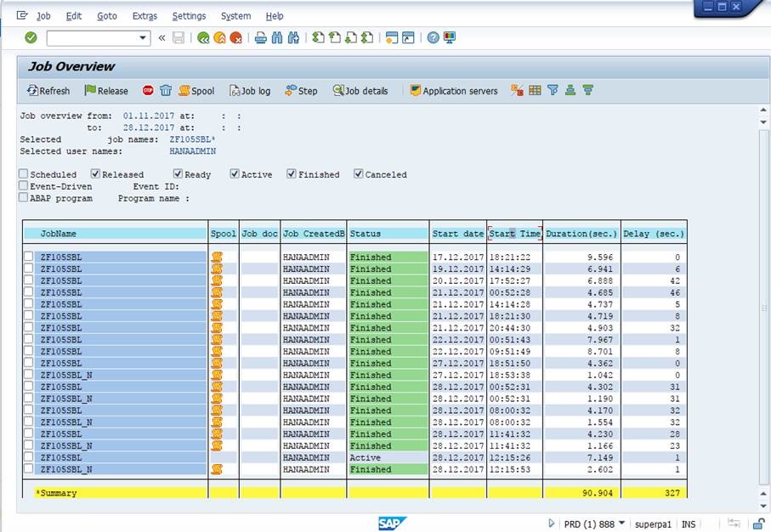The width and height of the screenshot is (771, 532).
Task: Go to the next page icon
Action: pyautogui.click(x=351, y=38)
